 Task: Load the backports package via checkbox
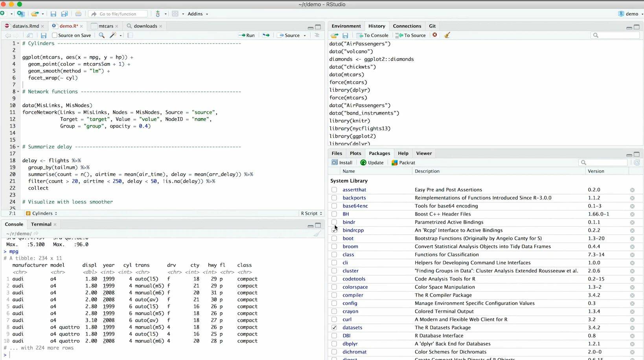click(x=334, y=198)
